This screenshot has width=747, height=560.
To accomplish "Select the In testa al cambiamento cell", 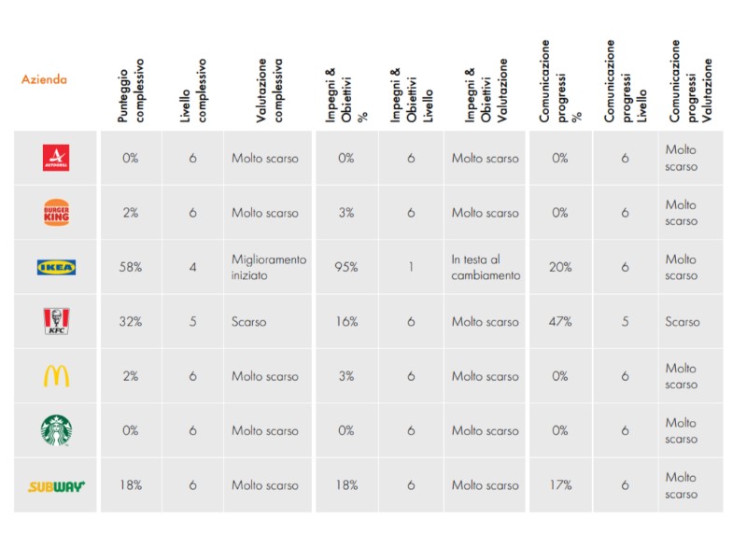I will (x=486, y=268).
